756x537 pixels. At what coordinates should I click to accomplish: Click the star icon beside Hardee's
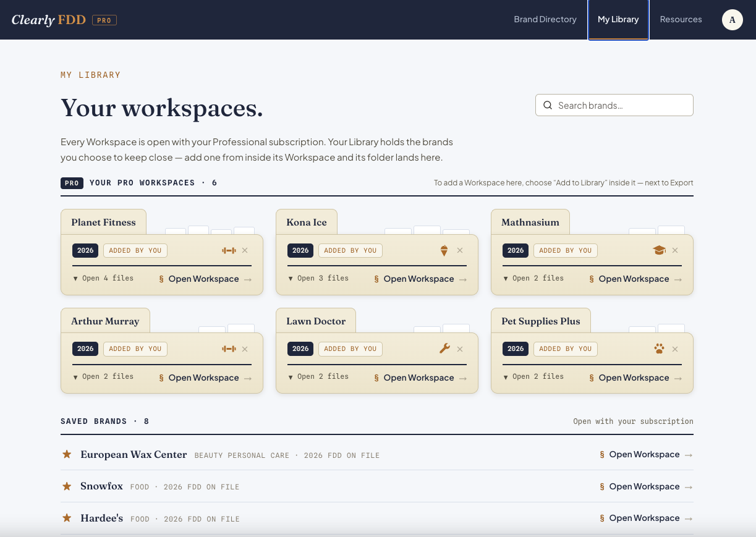[x=67, y=518]
